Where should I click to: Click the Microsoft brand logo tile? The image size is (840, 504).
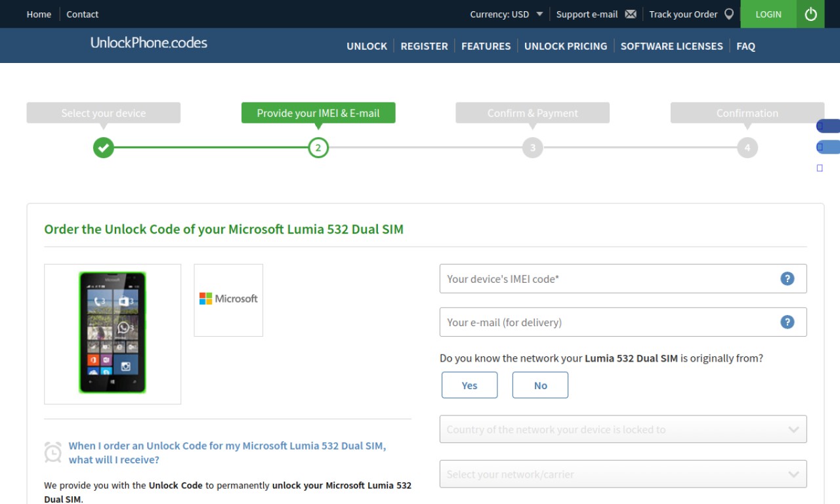click(228, 300)
